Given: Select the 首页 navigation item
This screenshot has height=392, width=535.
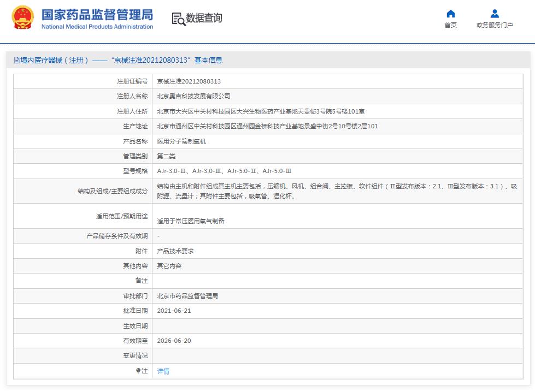Looking at the screenshot, I should tap(450, 25).
